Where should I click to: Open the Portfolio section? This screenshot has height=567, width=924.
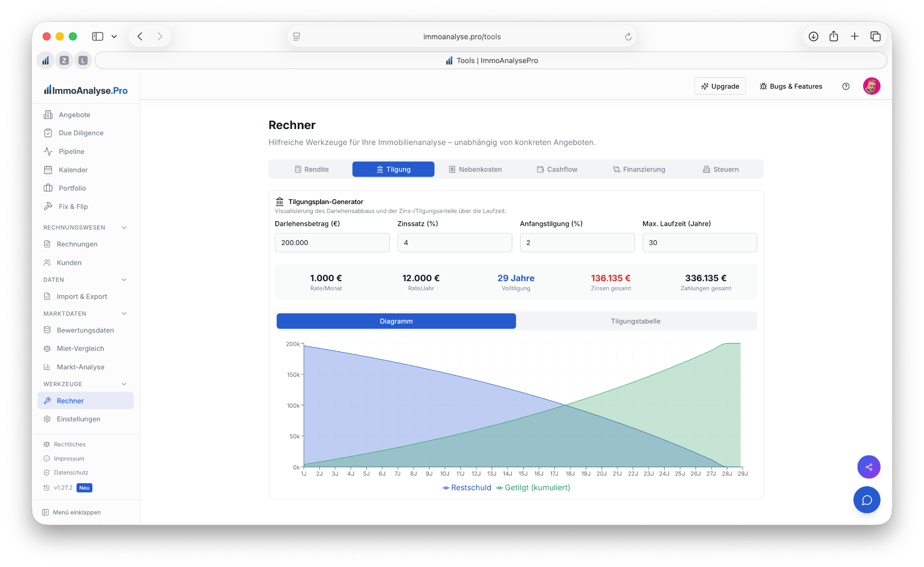pyautogui.click(x=85, y=188)
